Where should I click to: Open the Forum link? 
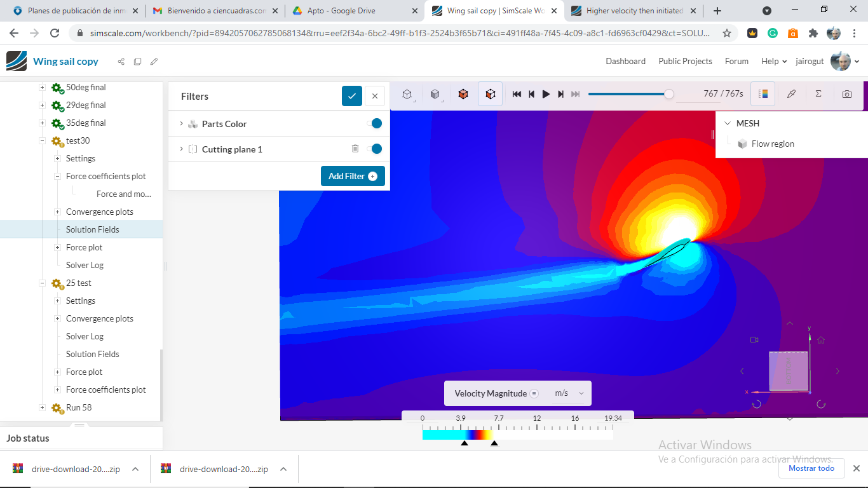click(x=736, y=61)
